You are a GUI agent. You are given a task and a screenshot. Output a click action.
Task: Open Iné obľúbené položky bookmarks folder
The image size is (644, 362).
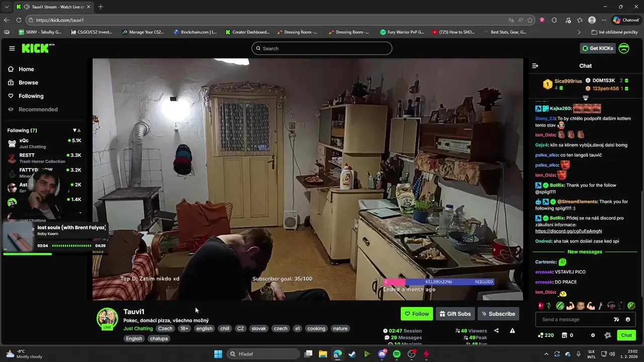pyautogui.click(x=614, y=32)
